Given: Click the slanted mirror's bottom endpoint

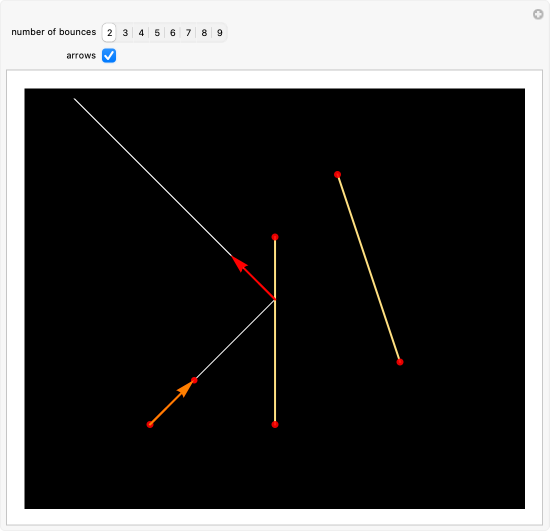Looking at the screenshot, I should (400, 362).
